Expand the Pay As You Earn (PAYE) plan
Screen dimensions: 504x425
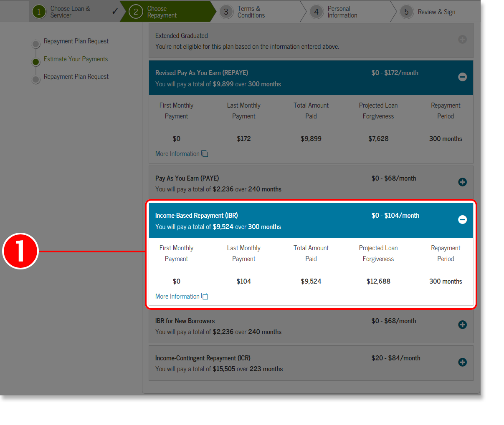pos(462,182)
